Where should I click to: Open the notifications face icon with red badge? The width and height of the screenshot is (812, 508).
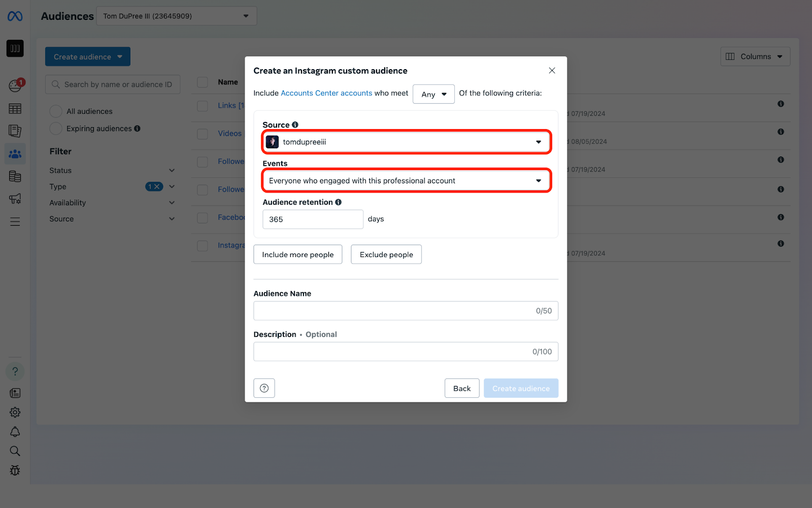coord(15,85)
